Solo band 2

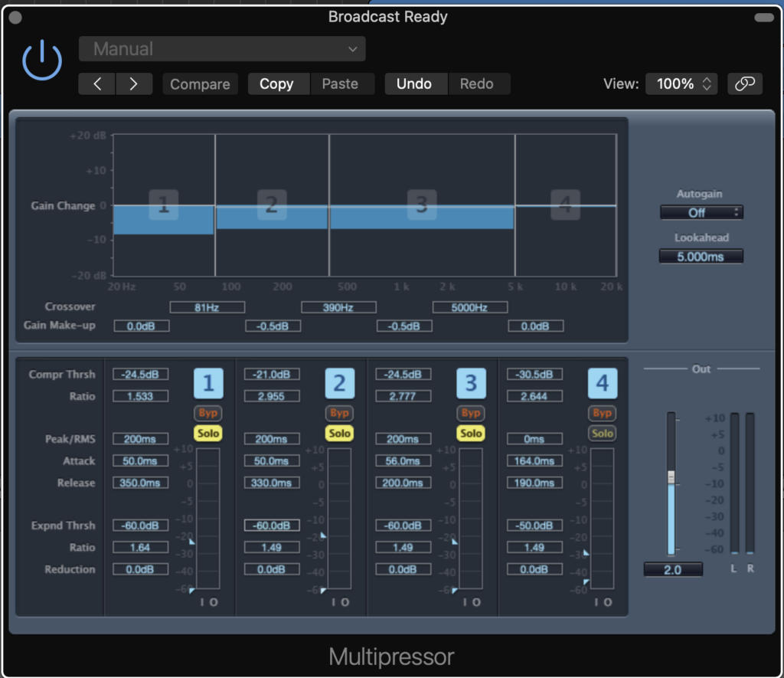pos(339,434)
